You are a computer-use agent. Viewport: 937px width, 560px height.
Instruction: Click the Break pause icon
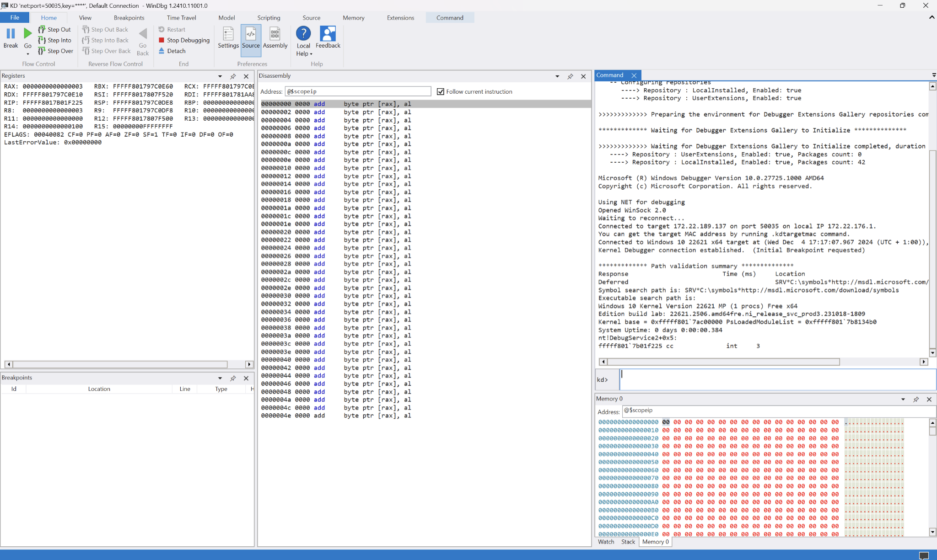[11, 33]
